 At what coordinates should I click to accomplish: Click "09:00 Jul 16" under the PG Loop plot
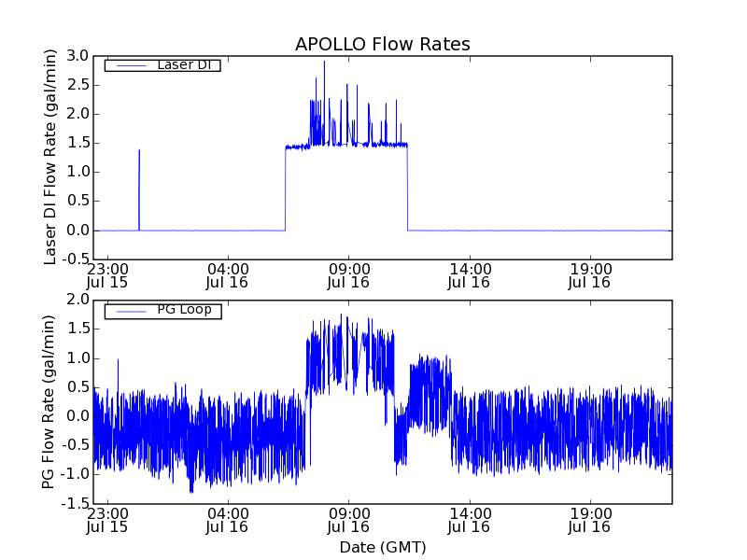coord(348,521)
